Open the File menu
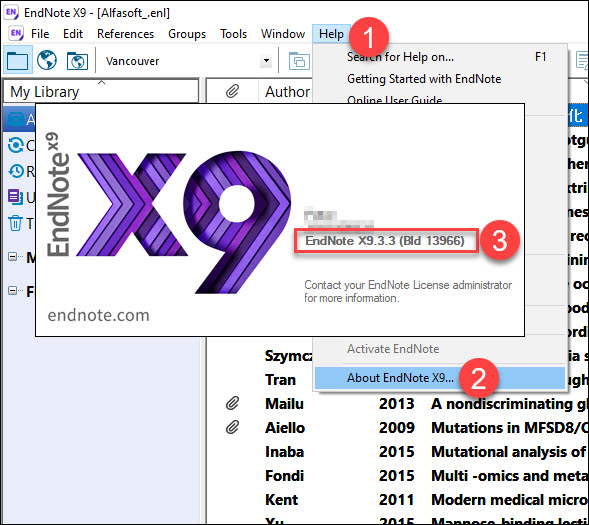 pyautogui.click(x=40, y=34)
